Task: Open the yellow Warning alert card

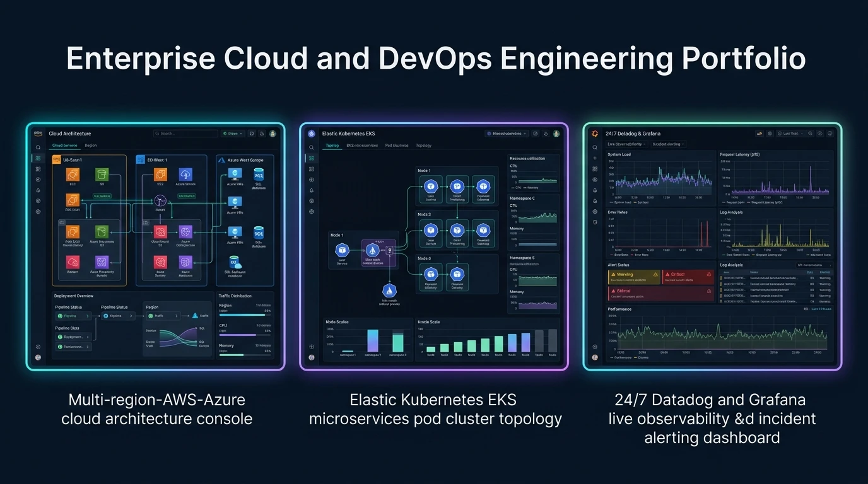Action: pos(635,277)
